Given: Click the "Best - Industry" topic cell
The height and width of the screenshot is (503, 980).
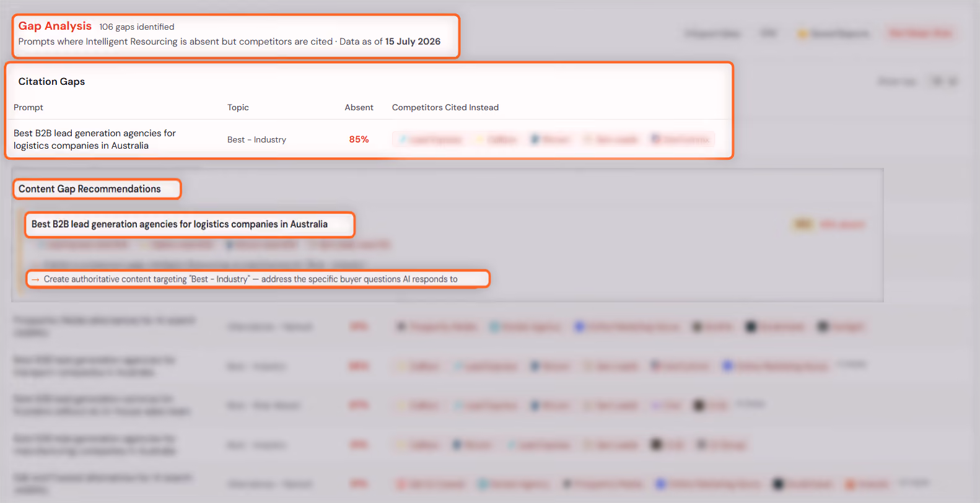Looking at the screenshot, I should click(x=256, y=139).
